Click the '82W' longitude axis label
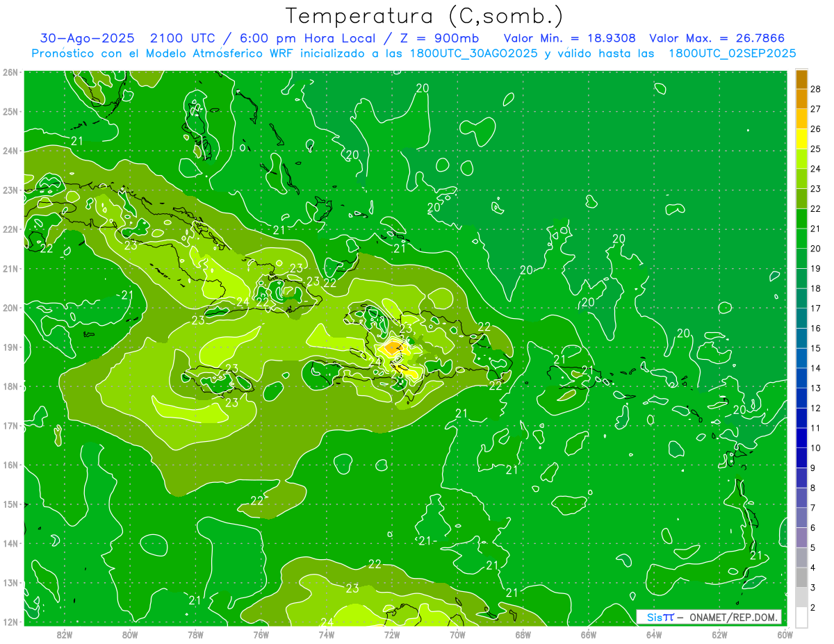 pos(64,634)
